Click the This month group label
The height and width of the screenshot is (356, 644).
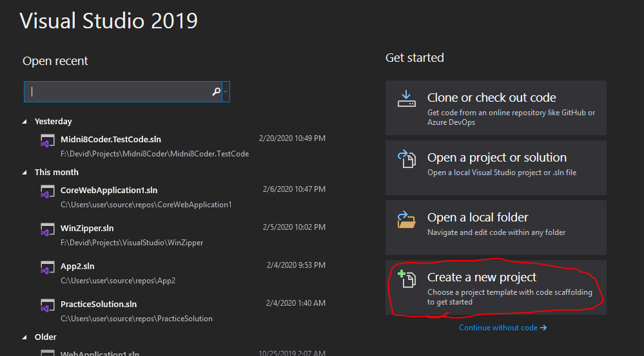(x=56, y=173)
